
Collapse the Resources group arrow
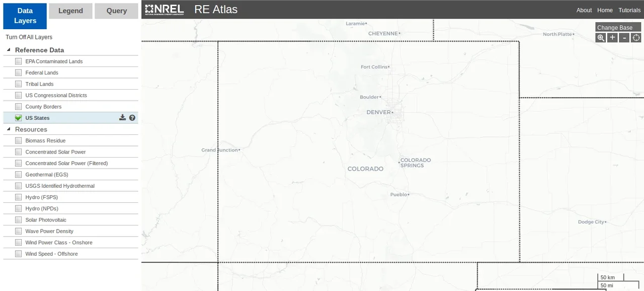point(9,129)
